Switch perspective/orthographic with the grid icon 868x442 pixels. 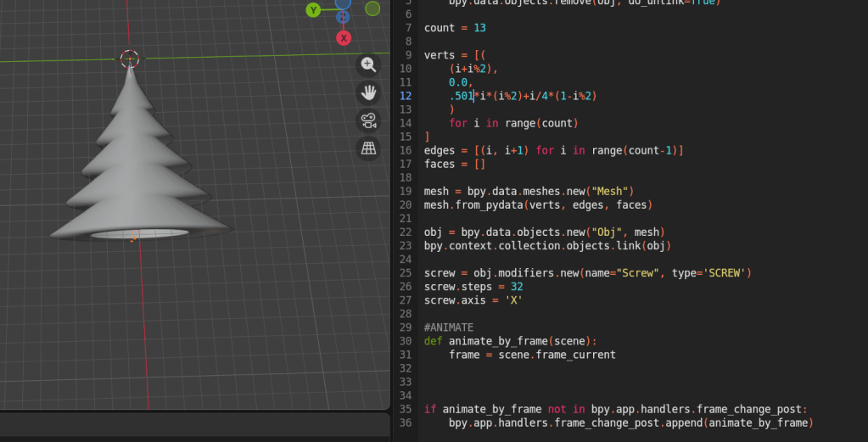pyautogui.click(x=368, y=148)
